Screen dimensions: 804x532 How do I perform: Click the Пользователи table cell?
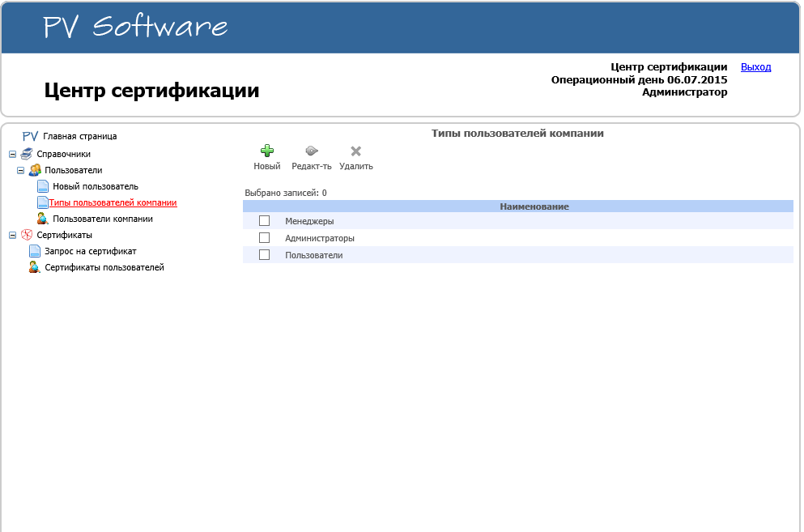pyautogui.click(x=314, y=255)
